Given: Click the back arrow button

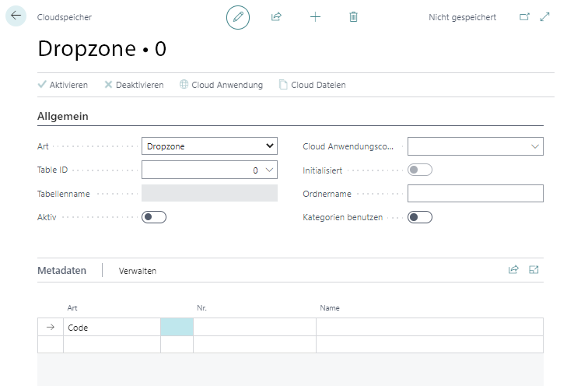Looking at the screenshot, I should point(16,16).
